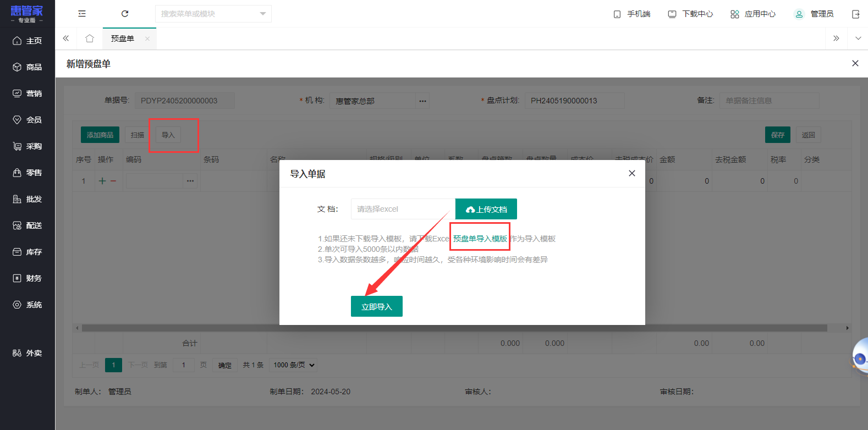Open the 搜索菜单或模块 dropdown

click(213, 14)
